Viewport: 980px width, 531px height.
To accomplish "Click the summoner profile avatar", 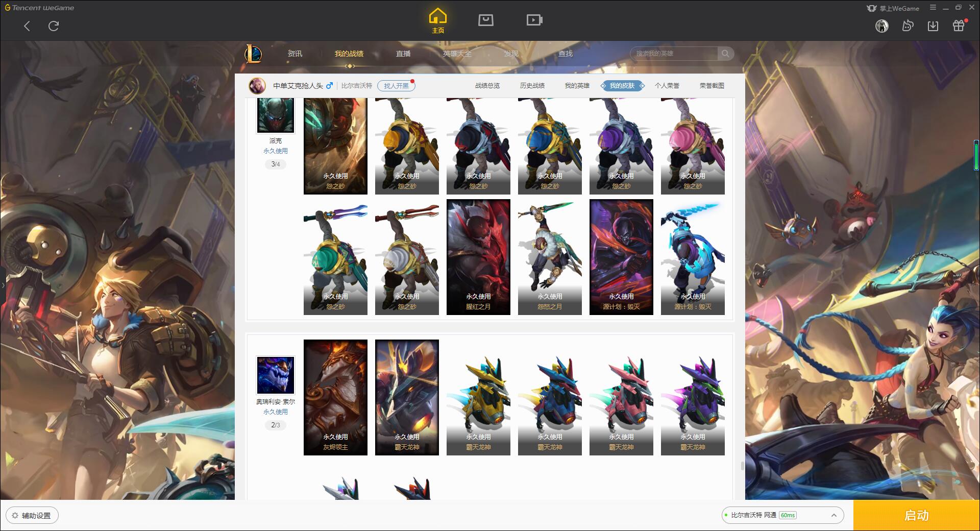I will (x=257, y=86).
